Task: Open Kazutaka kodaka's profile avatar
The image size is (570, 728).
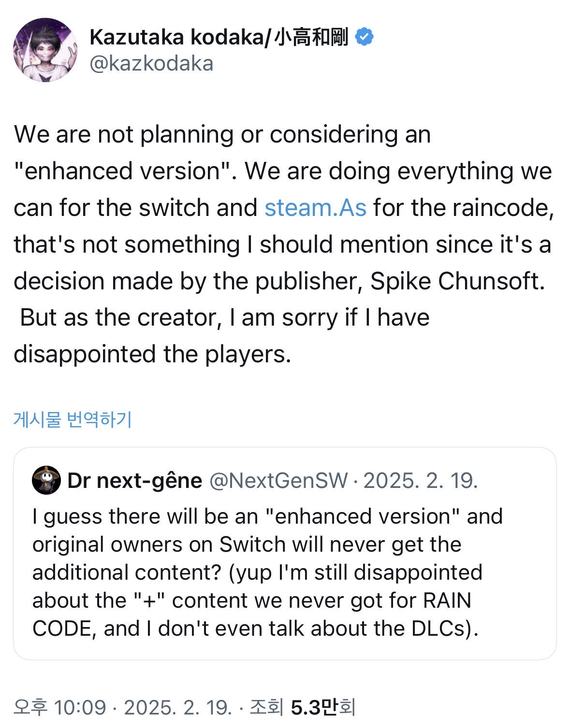Action: [x=45, y=50]
